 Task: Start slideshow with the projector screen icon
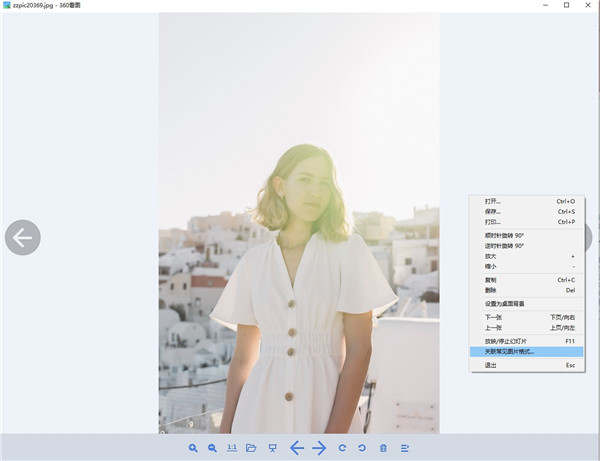click(272, 448)
